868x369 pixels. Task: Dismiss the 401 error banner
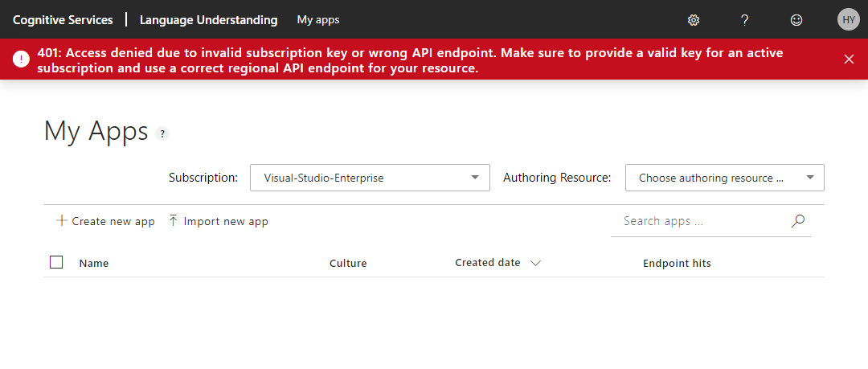point(849,59)
